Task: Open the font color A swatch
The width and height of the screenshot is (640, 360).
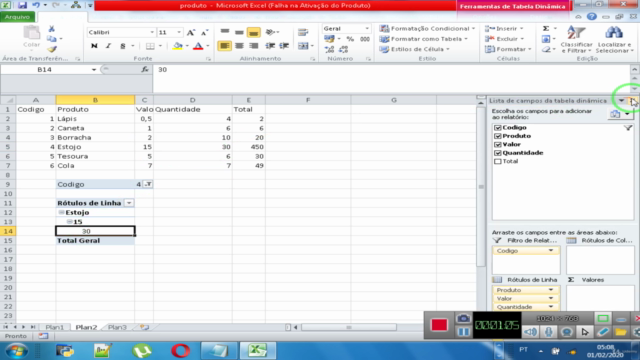Action: 198,46
